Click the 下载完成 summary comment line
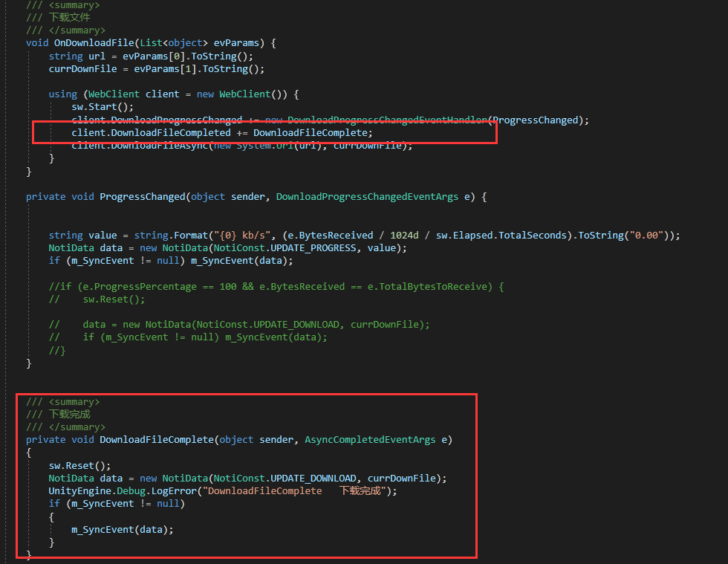Image resolution: width=728 pixels, height=564 pixels. tap(58, 414)
